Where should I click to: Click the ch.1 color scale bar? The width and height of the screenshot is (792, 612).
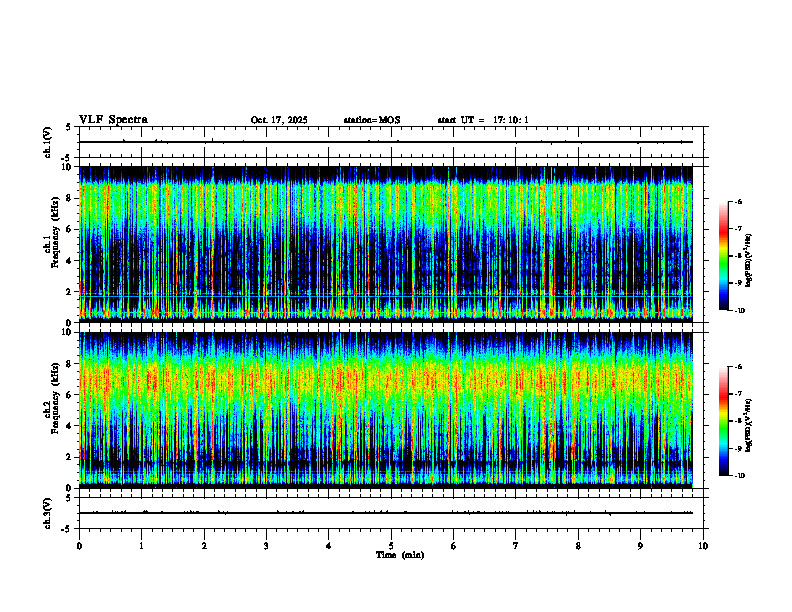(x=724, y=256)
